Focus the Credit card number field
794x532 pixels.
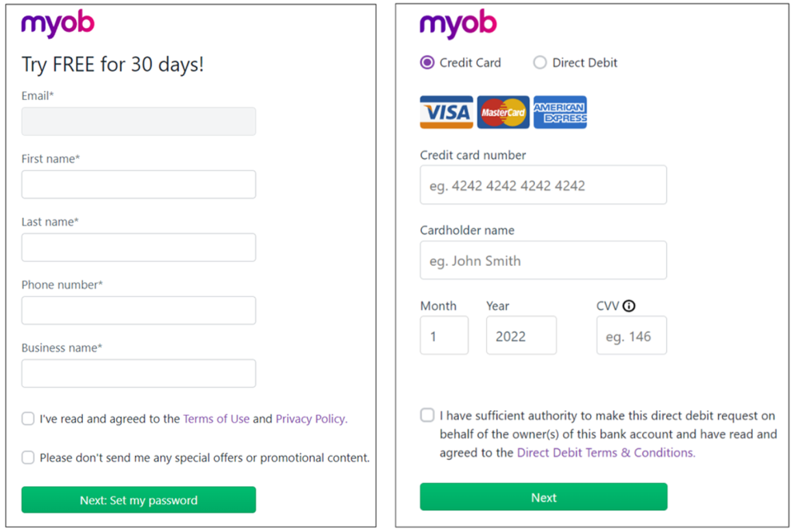(544, 185)
